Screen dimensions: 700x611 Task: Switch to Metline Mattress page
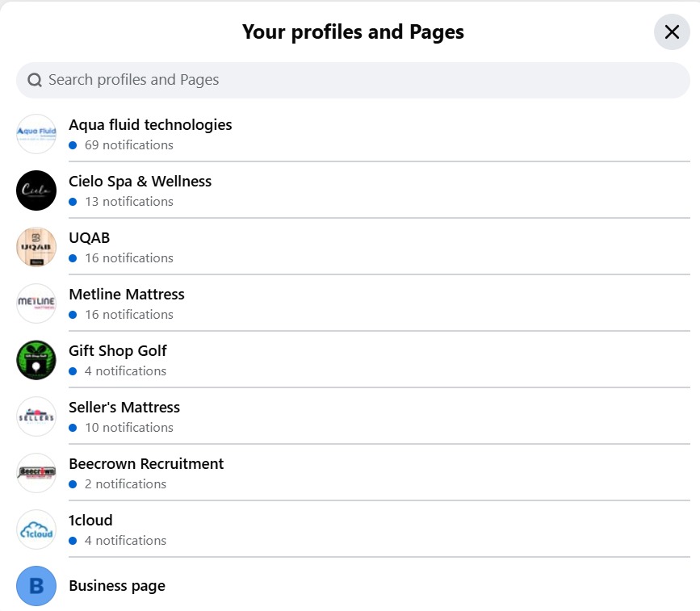pos(126,295)
